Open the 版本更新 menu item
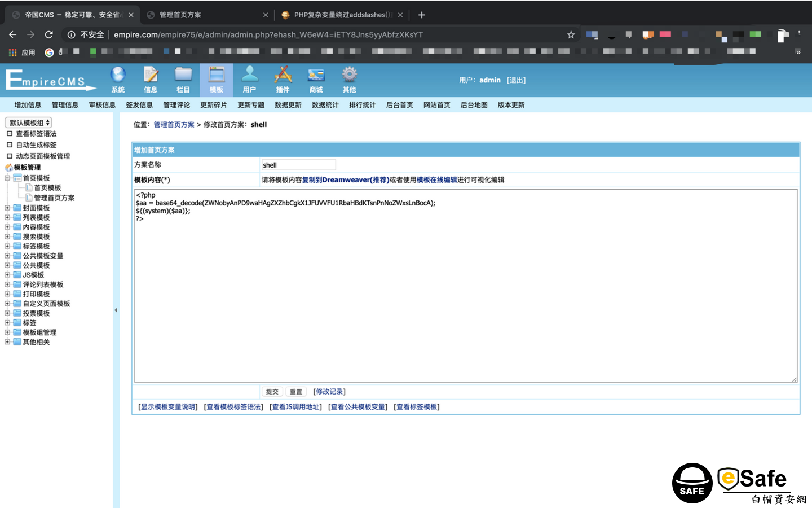The height and width of the screenshot is (508, 812). coord(511,105)
